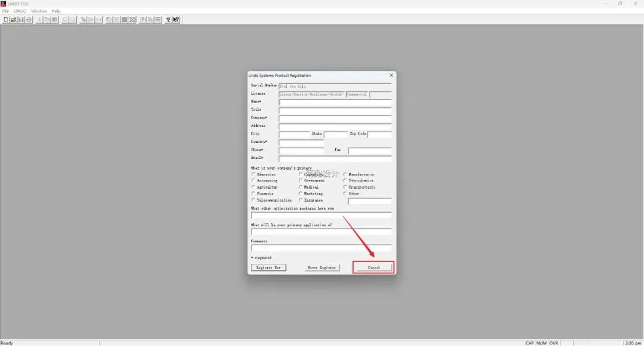Open the Window menu
Image resolution: width=644 pixels, height=346 pixels.
pos(39,11)
